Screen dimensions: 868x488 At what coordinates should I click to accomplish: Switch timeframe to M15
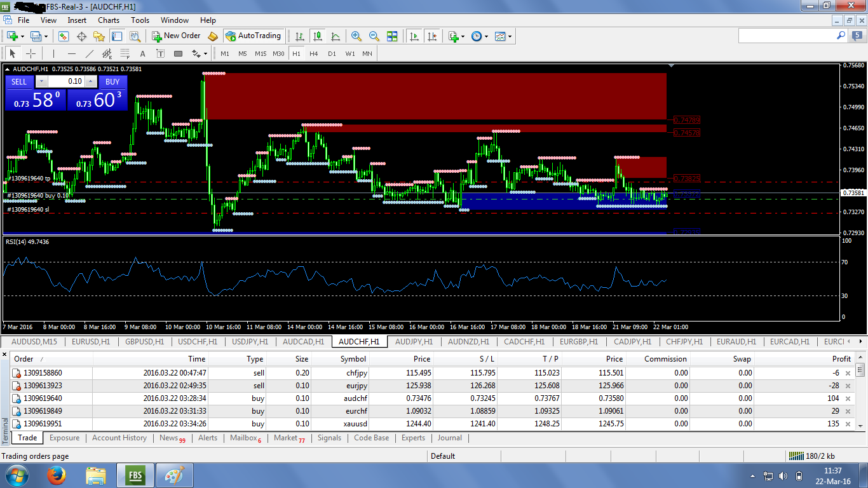[261, 53]
